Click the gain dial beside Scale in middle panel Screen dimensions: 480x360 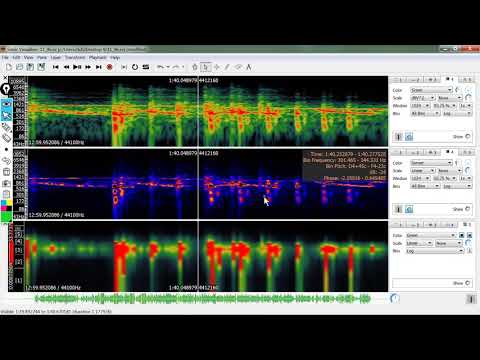pyautogui.click(x=468, y=170)
